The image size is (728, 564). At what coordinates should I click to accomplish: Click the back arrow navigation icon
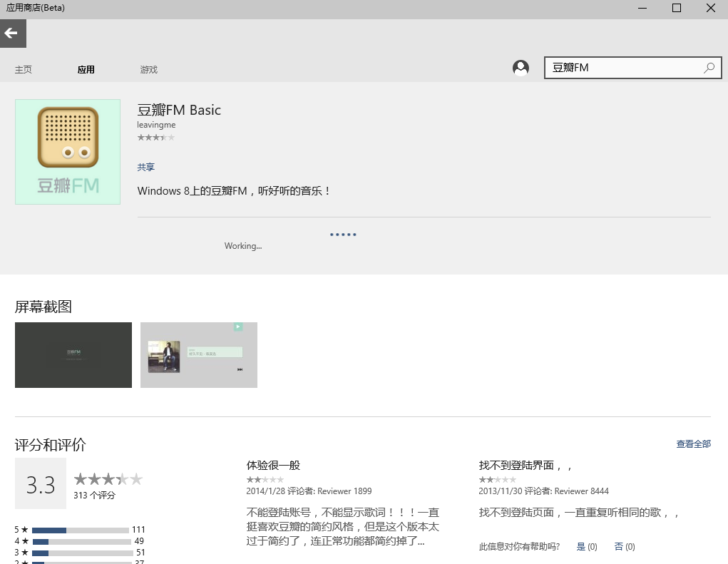[x=12, y=33]
